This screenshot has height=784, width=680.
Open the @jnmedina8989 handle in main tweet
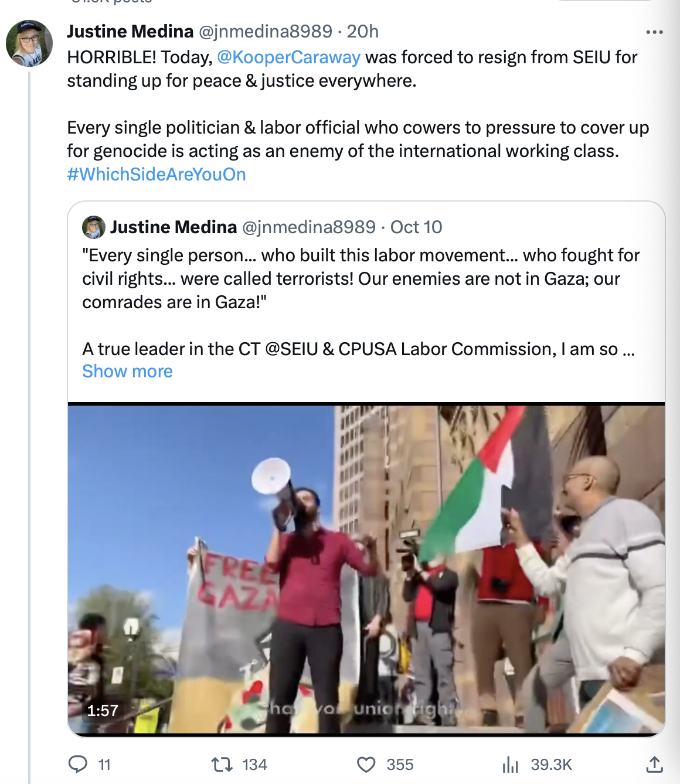pos(266,31)
